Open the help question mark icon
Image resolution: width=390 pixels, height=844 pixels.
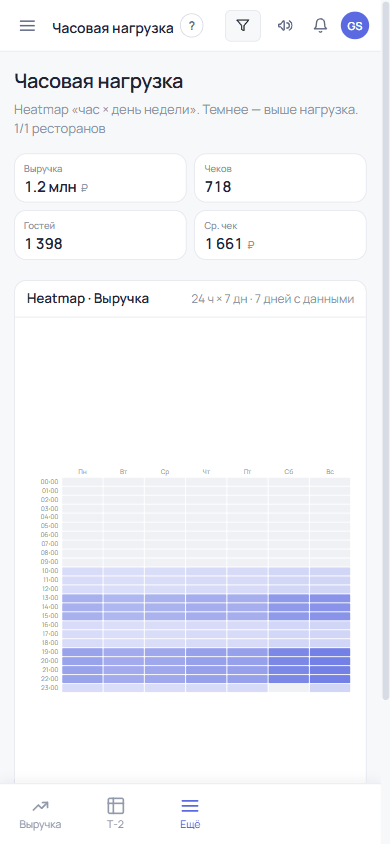[192, 26]
